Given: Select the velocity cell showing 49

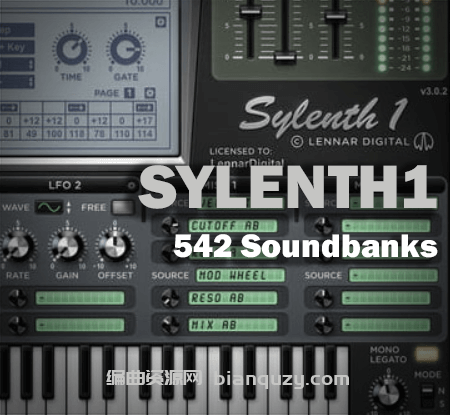Looking at the screenshot, I should point(31,134).
